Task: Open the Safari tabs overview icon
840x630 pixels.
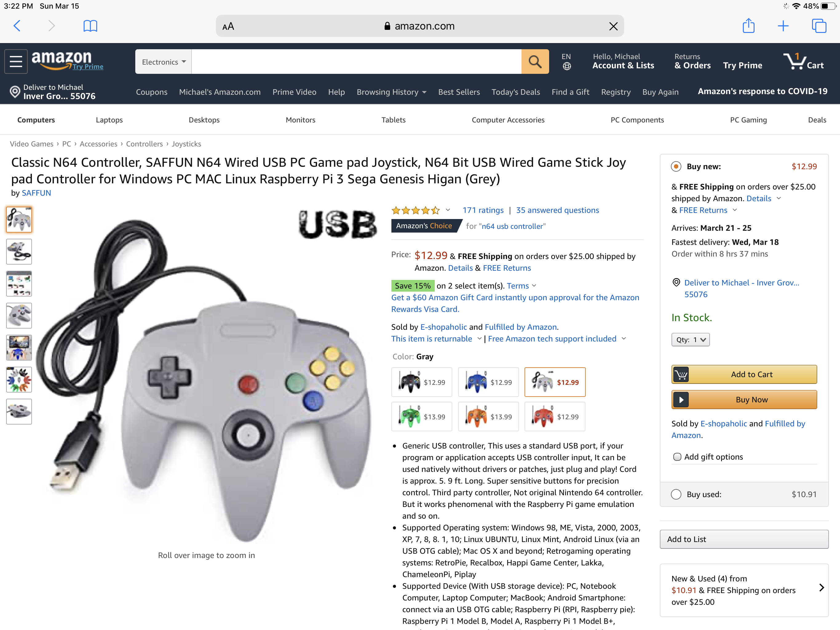Action: (819, 26)
